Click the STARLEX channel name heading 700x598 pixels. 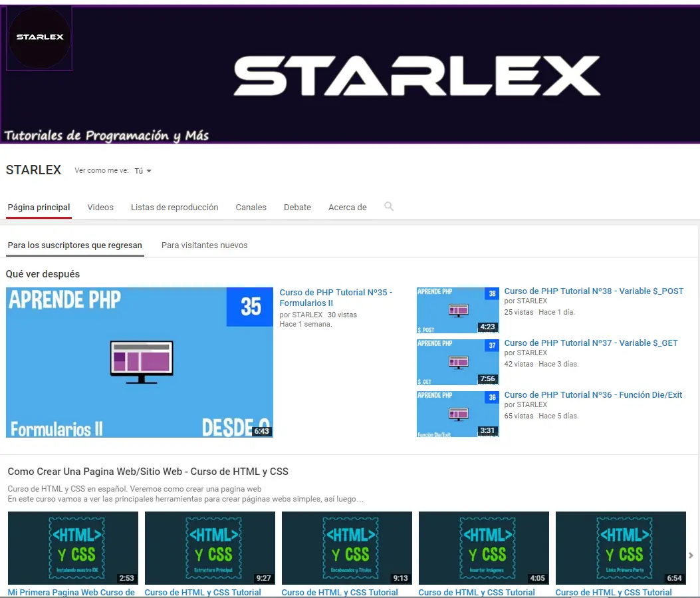click(33, 170)
